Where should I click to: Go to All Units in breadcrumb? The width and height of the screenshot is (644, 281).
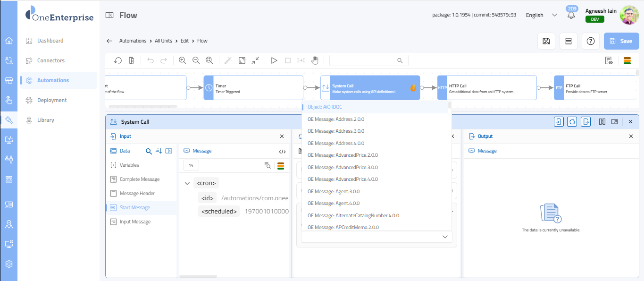point(163,41)
